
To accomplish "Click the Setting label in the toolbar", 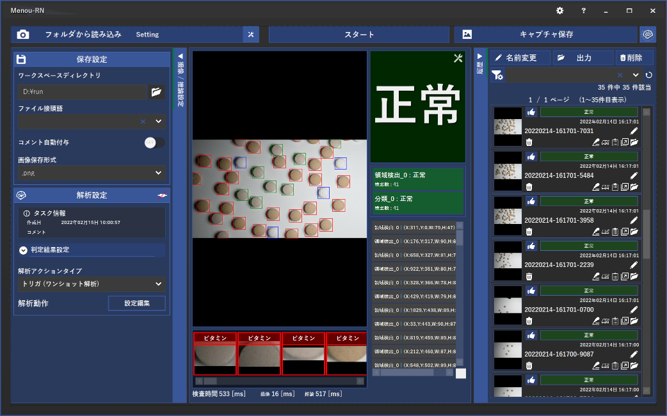I will (x=147, y=34).
